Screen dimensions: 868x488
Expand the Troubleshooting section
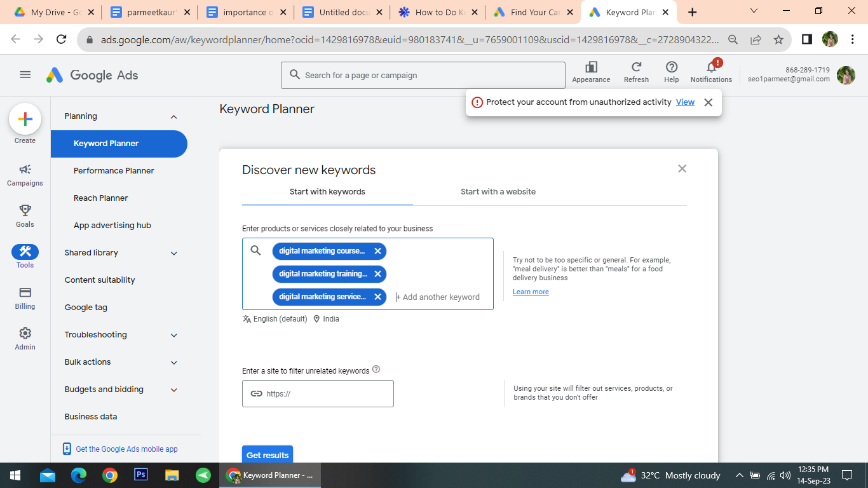pyautogui.click(x=173, y=335)
